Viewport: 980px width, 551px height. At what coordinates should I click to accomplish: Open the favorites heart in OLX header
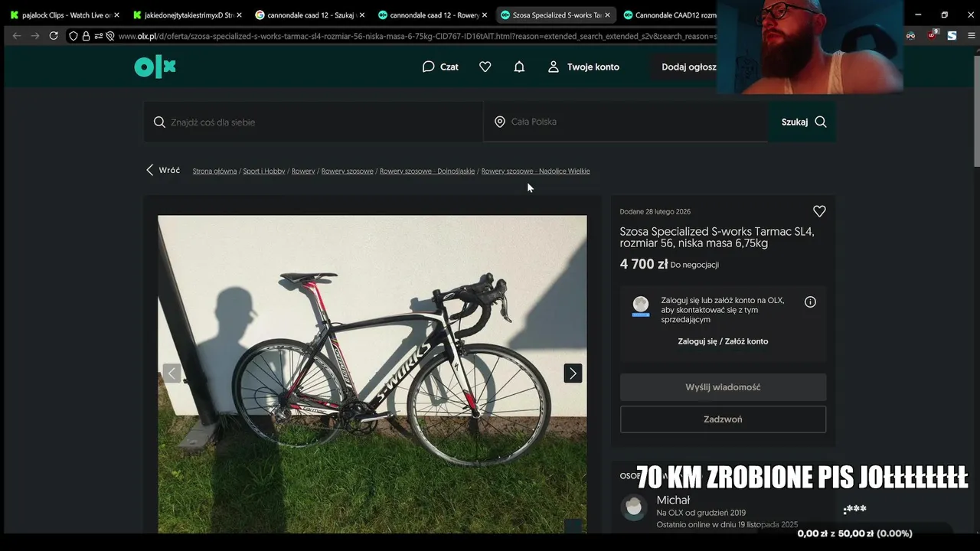coord(485,67)
